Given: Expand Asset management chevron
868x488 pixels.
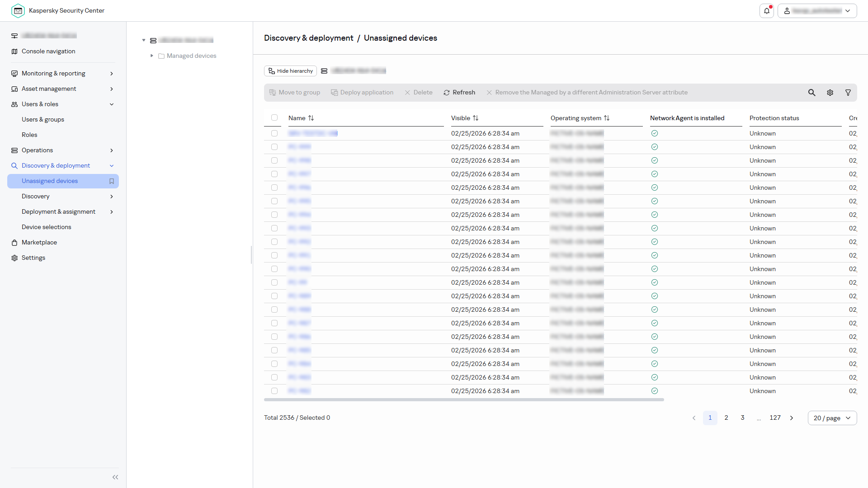Looking at the screenshot, I should click(x=112, y=89).
